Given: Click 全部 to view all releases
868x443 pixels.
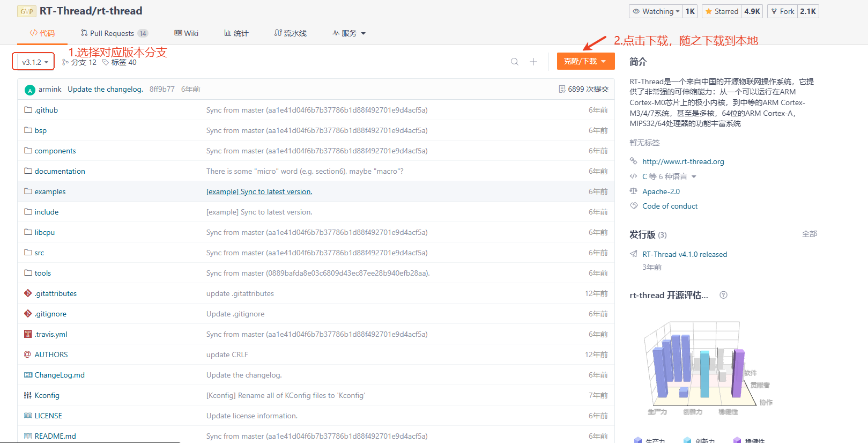Looking at the screenshot, I should 810,234.
